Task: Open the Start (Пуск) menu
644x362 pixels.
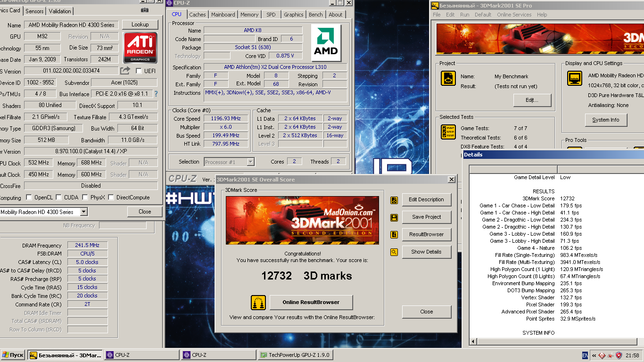Action: tap(13, 355)
